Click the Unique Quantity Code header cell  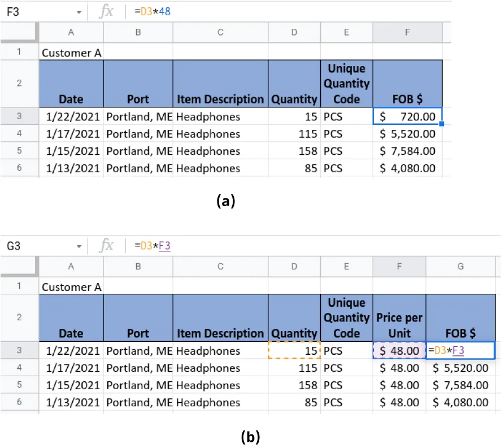coord(346,83)
